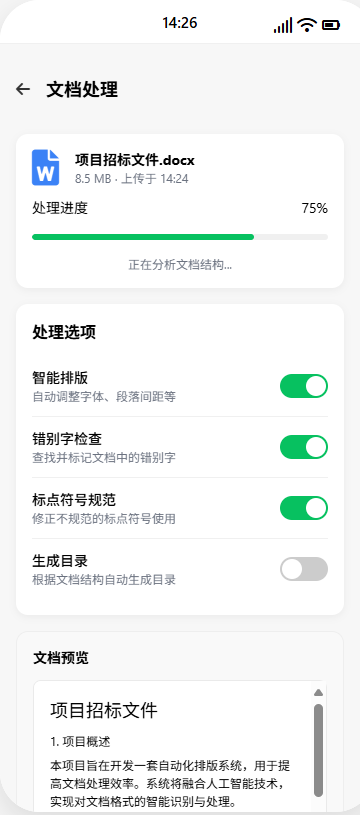360x815 pixels.
Task: Toggle the 标点符号规范 switch off
Action: [304, 508]
